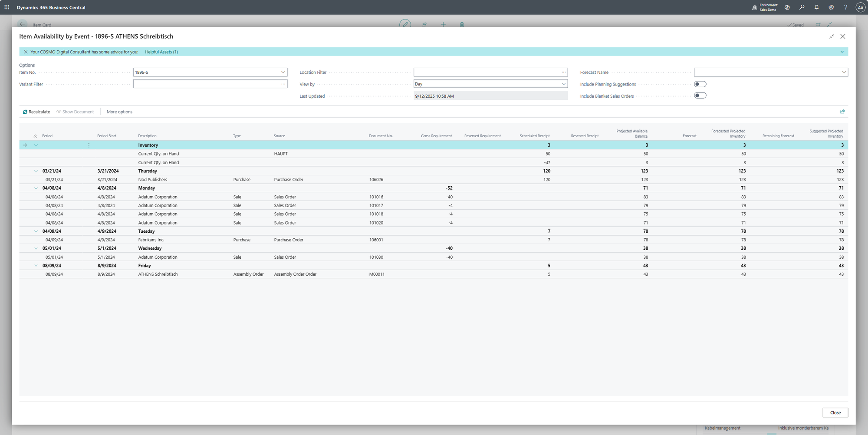Open row options for the Inventory row
The image size is (868, 435).
(x=89, y=145)
